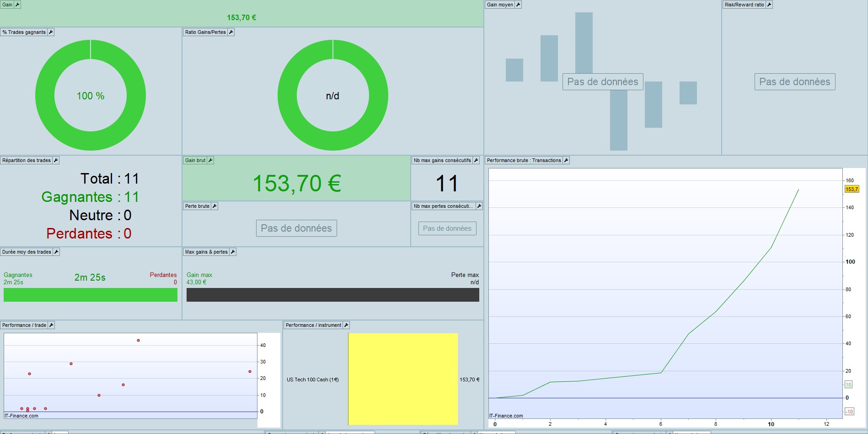Image resolution: width=868 pixels, height=434 pixels.
Task: Click the 43 euro trade point on scatter chart
Action: 138,341
